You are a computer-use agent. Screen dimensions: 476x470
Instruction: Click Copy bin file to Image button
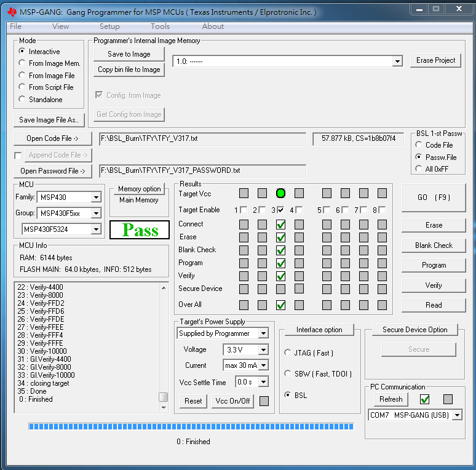click(x=129, y=70)
